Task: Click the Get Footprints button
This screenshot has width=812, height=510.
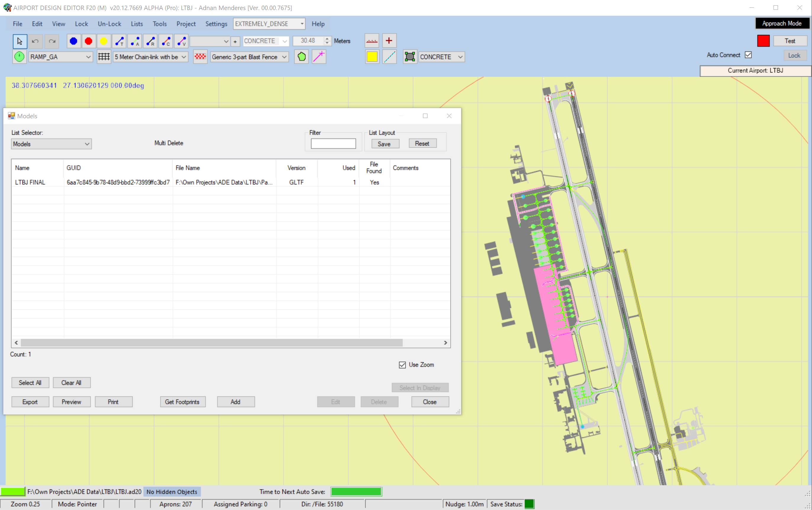Action: 182,402
